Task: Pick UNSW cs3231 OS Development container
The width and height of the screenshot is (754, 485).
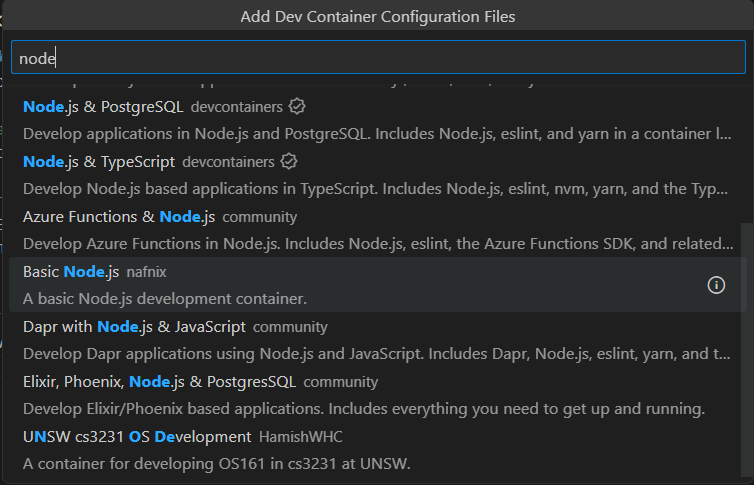Action: [136, 437]
